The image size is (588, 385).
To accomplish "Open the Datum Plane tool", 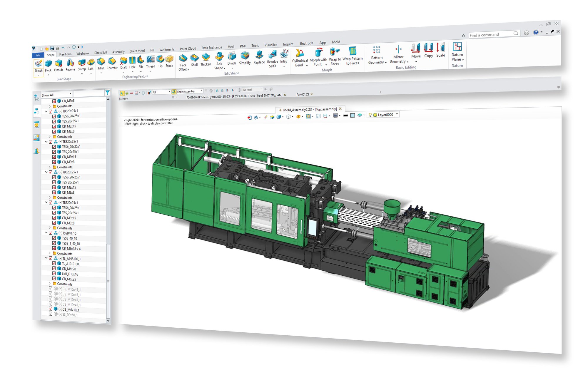I will point(457,52).
